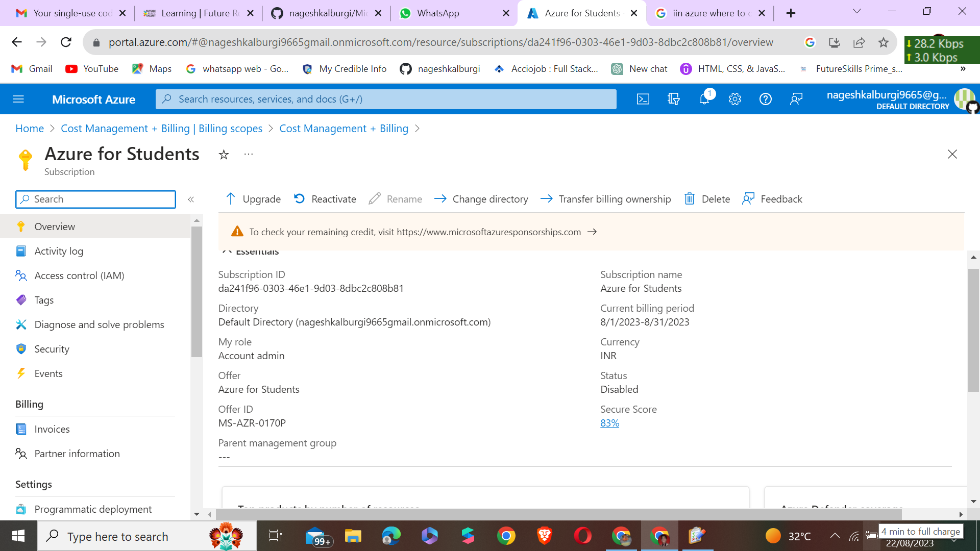Show more bookmarks chevron
The width and height of the screenshot is (980, 551).
point(963,69)
